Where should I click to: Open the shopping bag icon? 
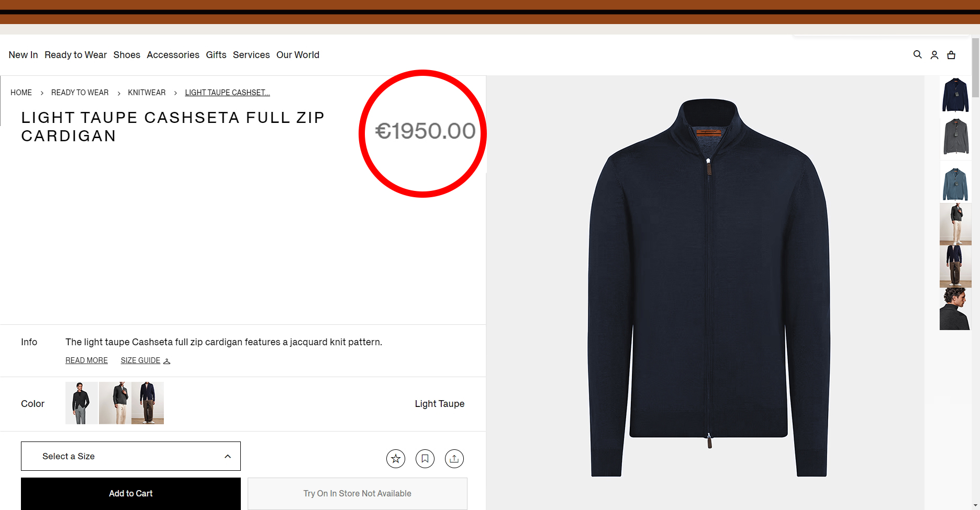[951, 55]
